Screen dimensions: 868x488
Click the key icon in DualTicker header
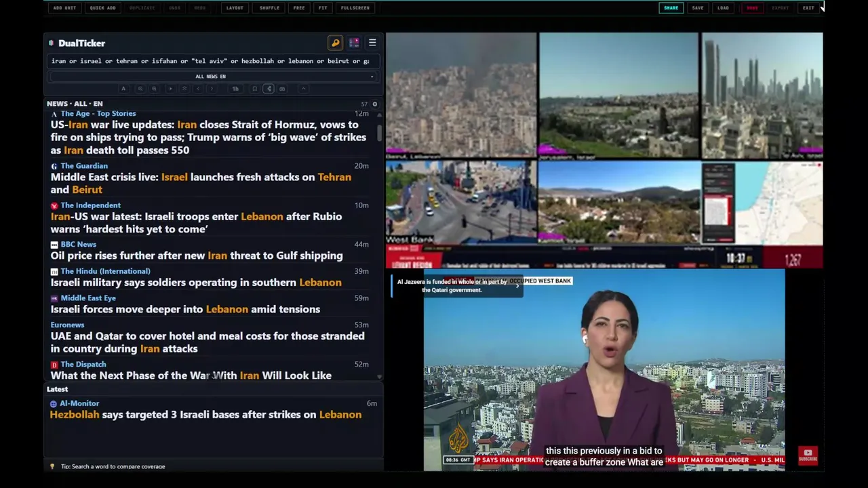coord(335,43)
